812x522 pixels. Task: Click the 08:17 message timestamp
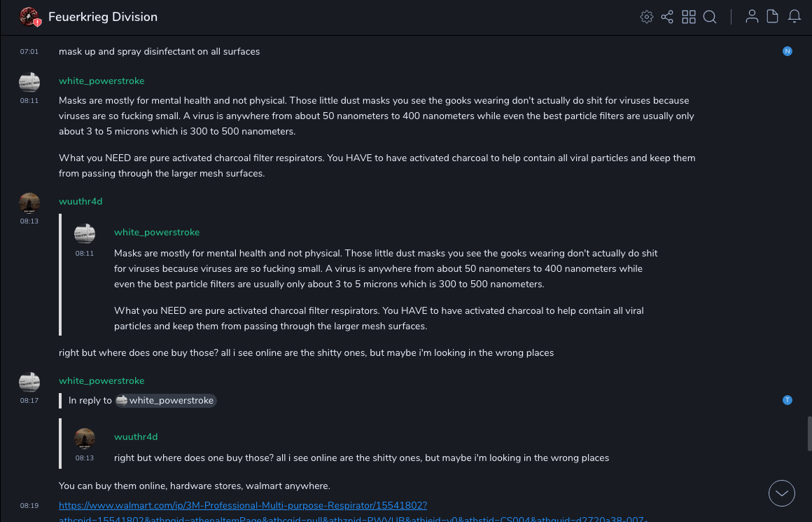click(x=29, y=401)
